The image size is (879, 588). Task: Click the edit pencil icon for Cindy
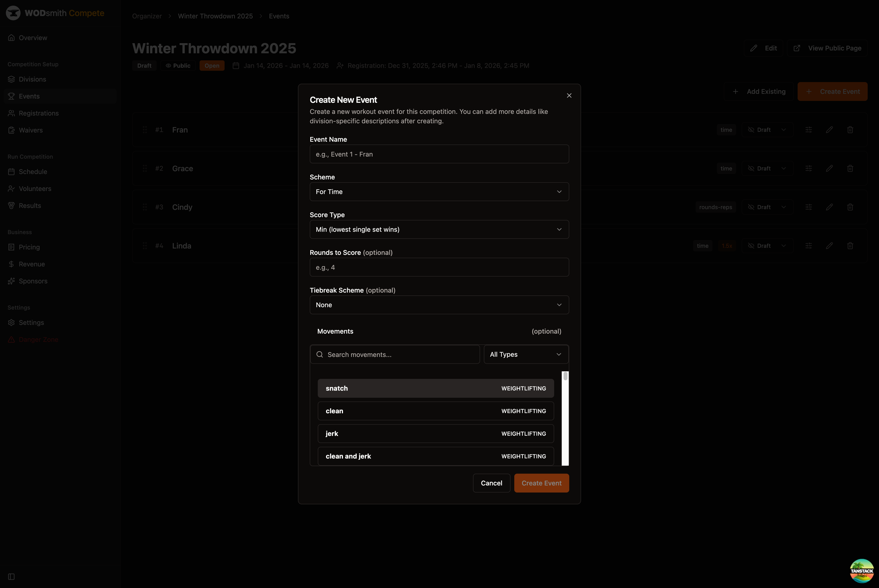tap(829, 207)
